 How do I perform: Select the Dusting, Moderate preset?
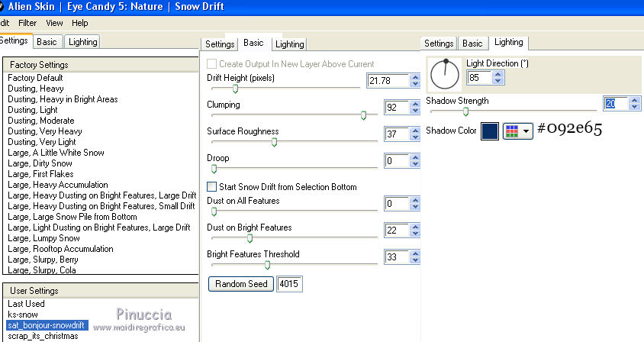coord(41,121)
